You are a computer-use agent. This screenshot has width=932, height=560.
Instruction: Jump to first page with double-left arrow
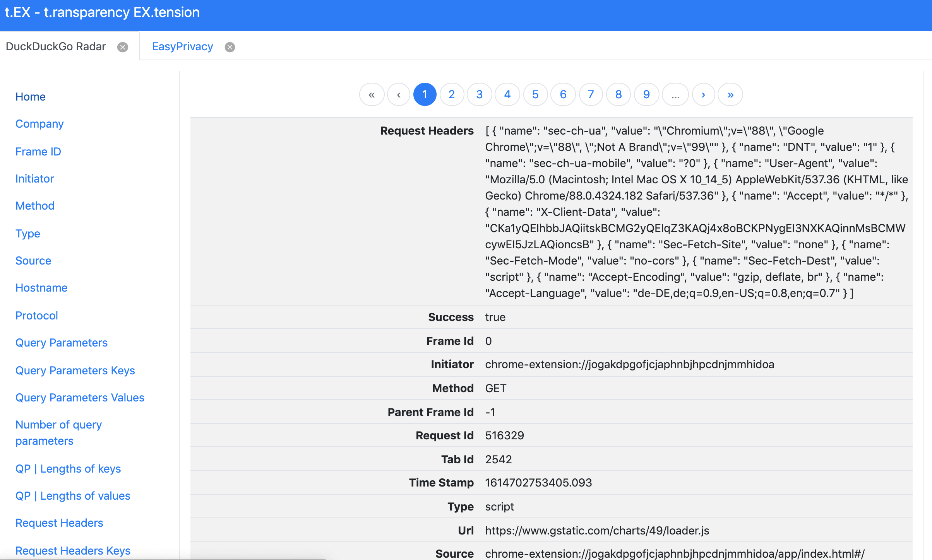(x=372, y=94)
